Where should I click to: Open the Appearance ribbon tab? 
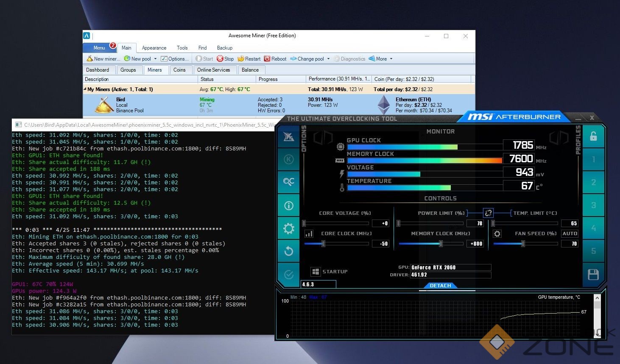(x=154, y=48)
